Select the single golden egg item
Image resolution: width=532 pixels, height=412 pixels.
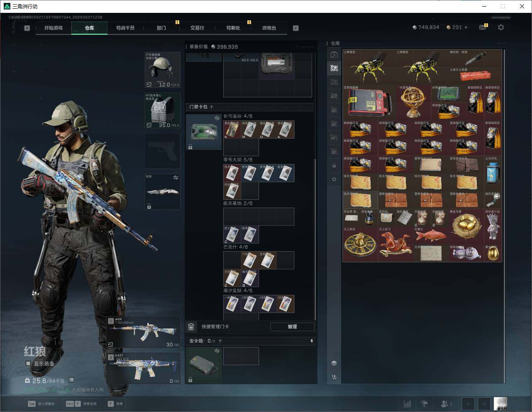click(x=493, y=253)
